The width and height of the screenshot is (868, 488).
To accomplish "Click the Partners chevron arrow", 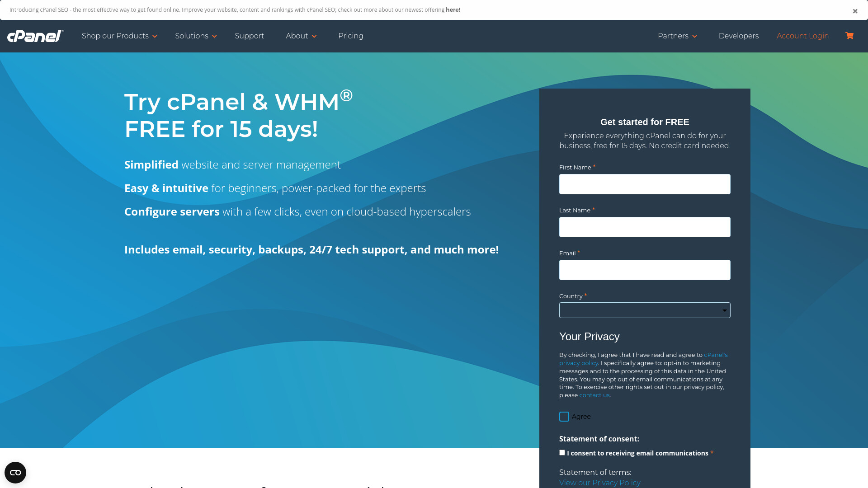I will coord(695,36).
